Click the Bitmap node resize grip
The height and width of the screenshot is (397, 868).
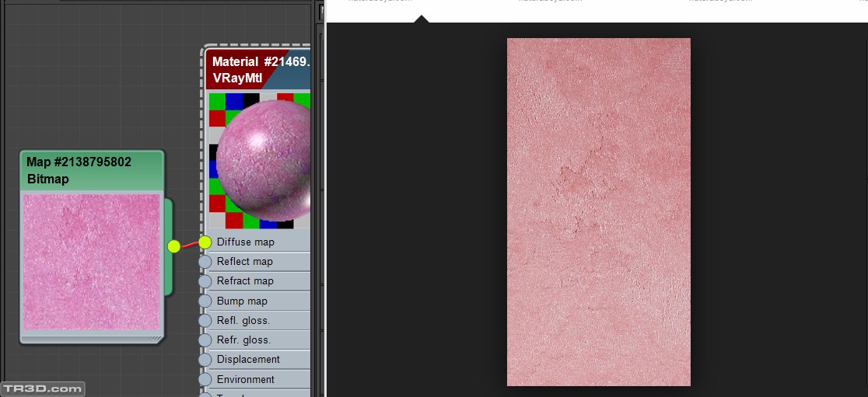(x=156, y=339)
